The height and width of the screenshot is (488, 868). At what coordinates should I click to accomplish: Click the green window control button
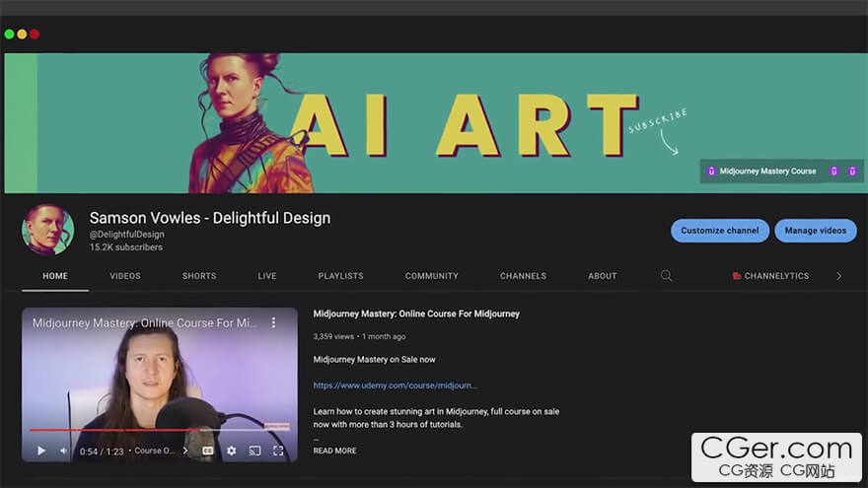10,35
